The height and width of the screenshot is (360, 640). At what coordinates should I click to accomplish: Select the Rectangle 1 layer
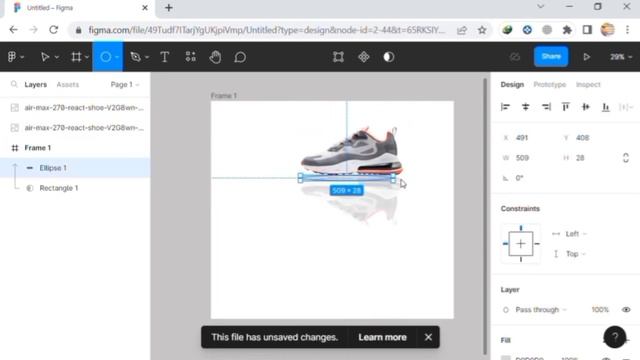(75, 188)
